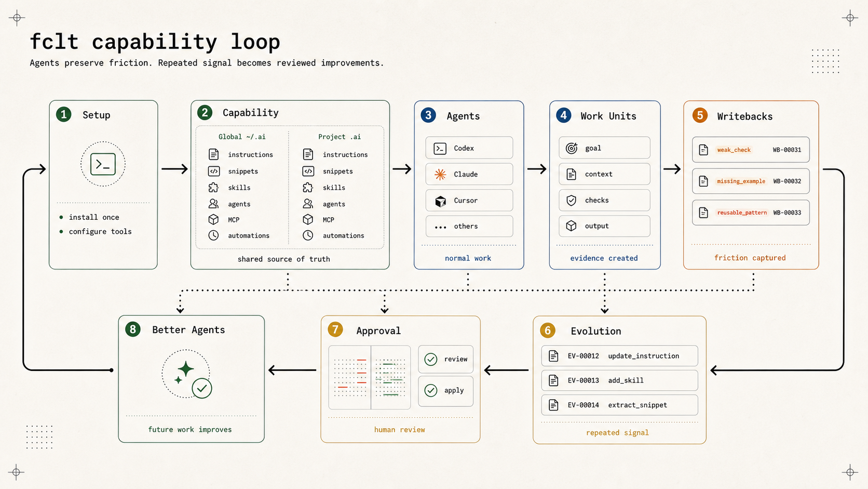Click the Codex terminal icon

point(440,149)
